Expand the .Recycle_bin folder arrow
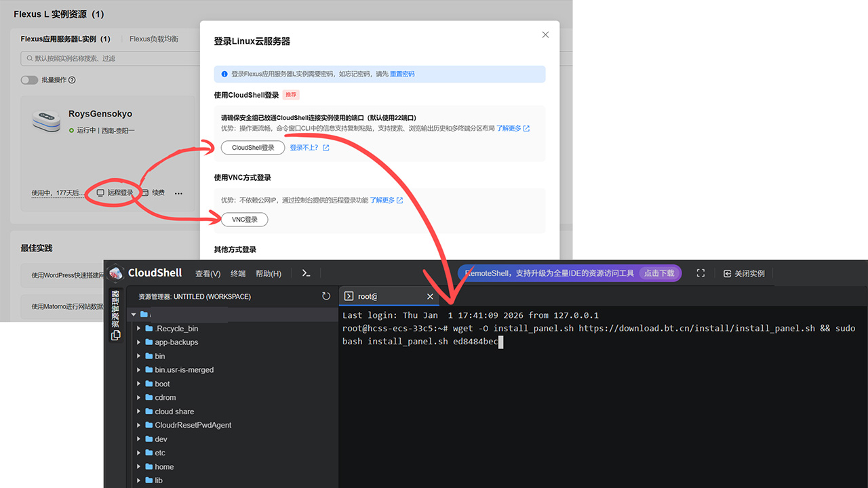Image resolution: width=868 pixels, height=488 pixels. 139,328
